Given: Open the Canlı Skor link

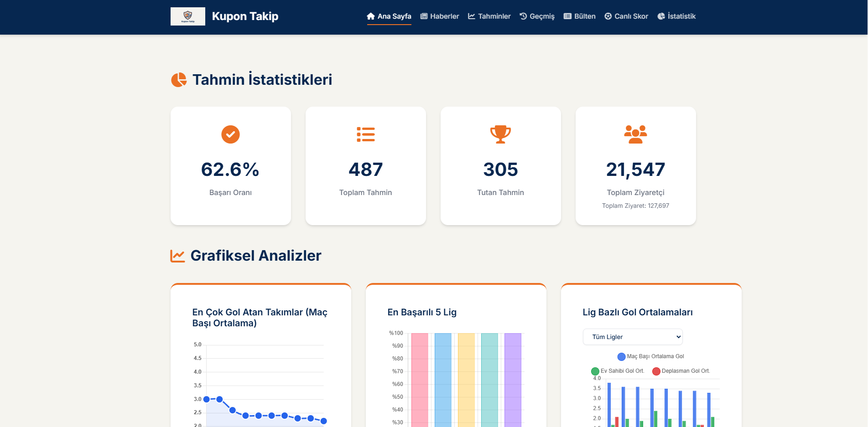Looking at the screenshot, I should coord(626,16).
